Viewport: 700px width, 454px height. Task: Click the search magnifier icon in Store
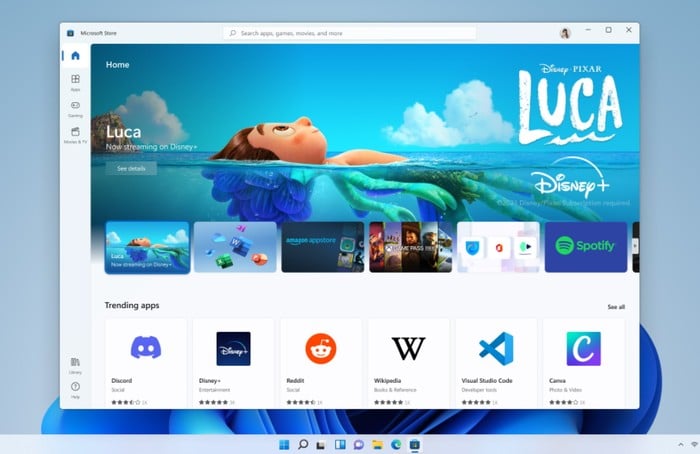[233, 33]
